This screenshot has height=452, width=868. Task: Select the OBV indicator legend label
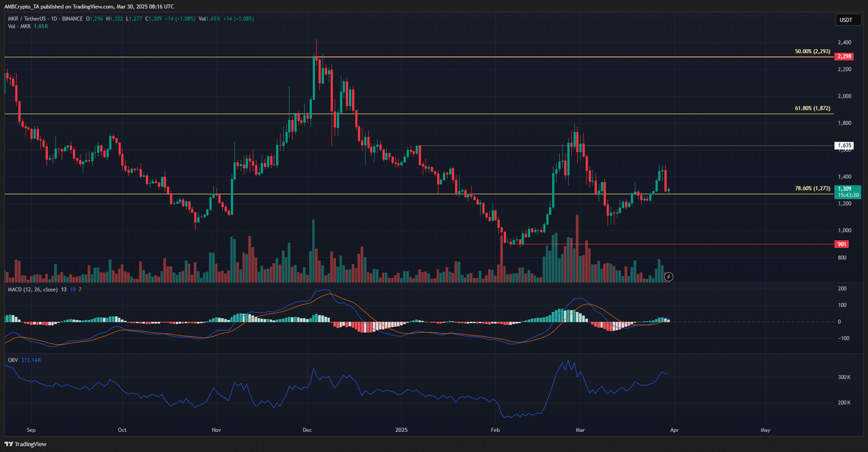pos(12,360)
